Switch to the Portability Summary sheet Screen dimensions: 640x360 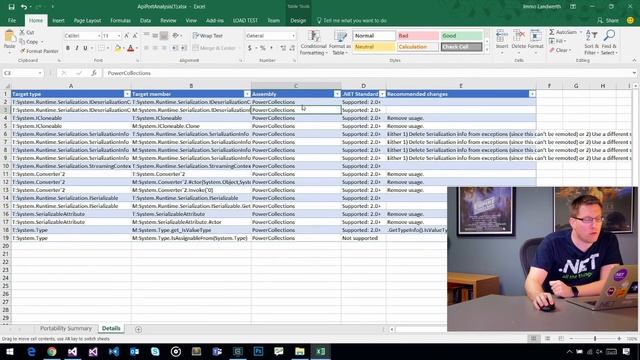(66, 328)
